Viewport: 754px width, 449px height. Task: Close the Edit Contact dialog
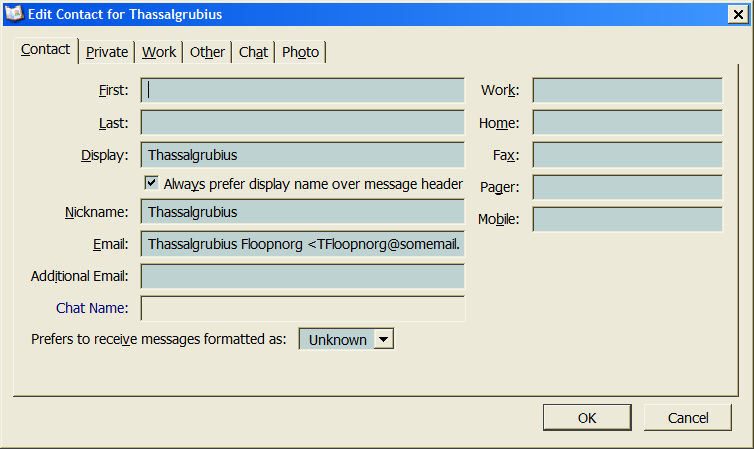pos(738,14)
